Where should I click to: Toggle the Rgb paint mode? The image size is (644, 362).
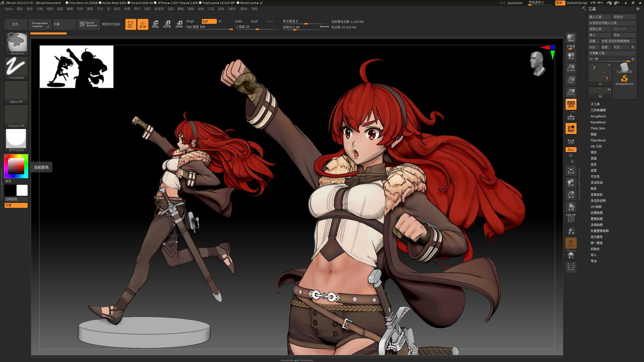coord(209,21)
